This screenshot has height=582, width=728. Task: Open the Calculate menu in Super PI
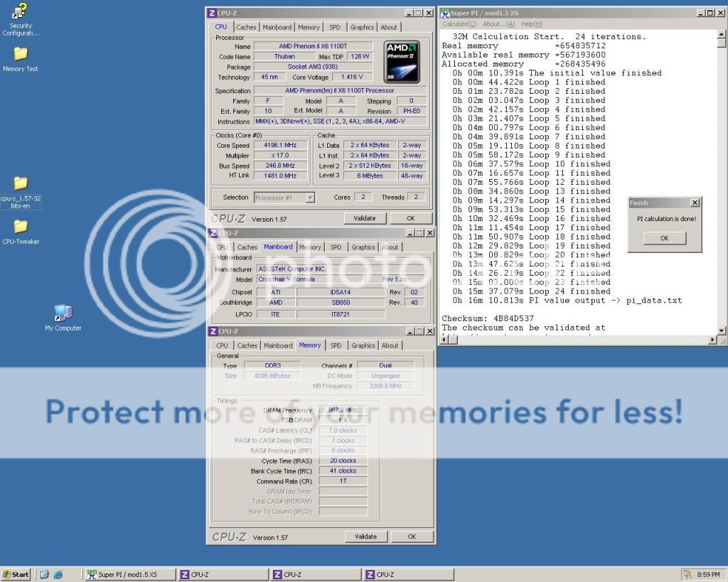coord(458,24)
